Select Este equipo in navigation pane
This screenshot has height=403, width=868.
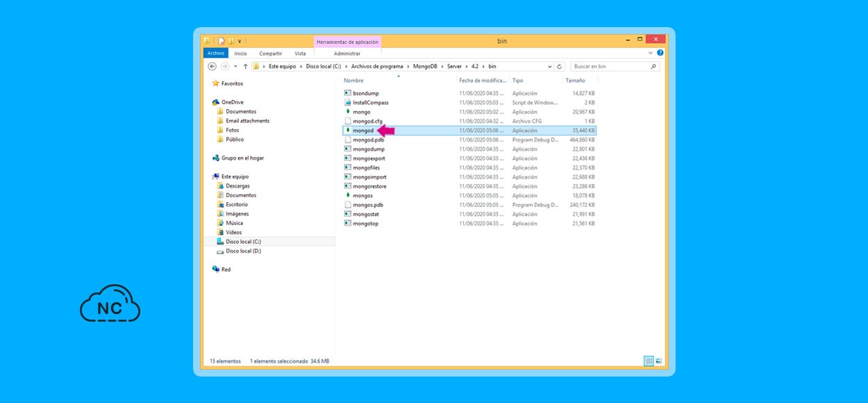[x=235, y=176]
